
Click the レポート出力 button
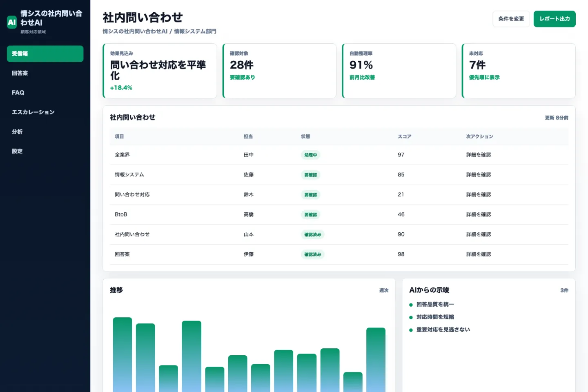pos(555,19)
